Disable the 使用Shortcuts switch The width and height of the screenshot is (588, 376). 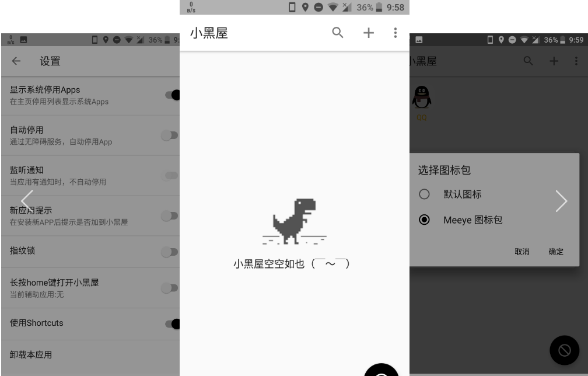tap(171, 323)
